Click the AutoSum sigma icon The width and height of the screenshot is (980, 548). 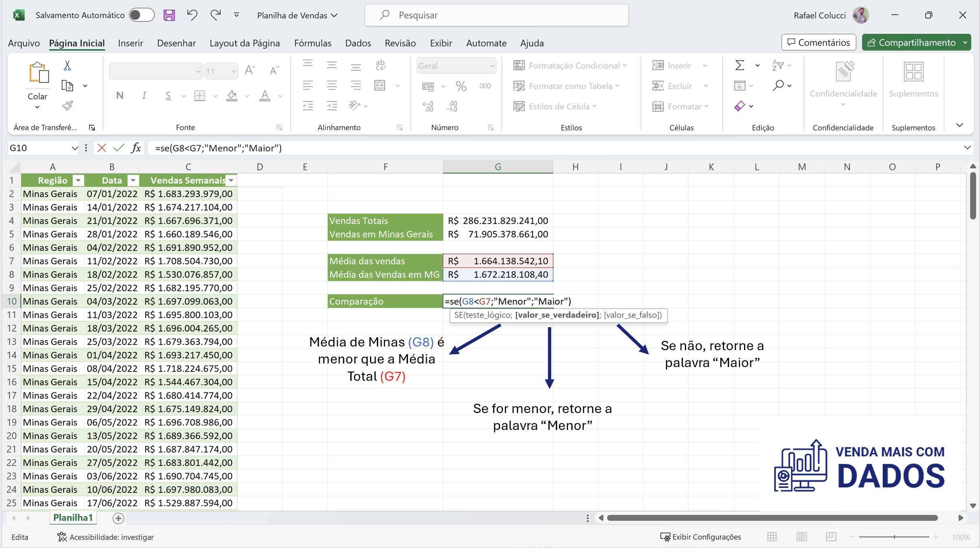pos(740,65)
